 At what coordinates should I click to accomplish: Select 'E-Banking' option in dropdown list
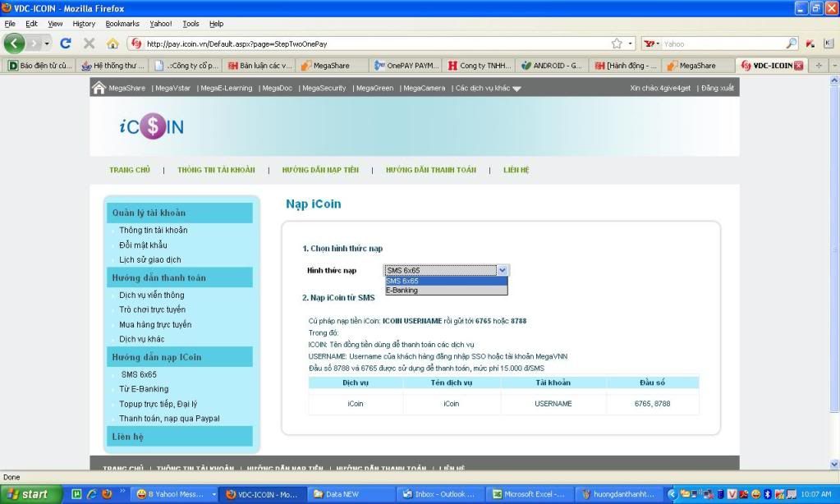(x=446, y=291)
